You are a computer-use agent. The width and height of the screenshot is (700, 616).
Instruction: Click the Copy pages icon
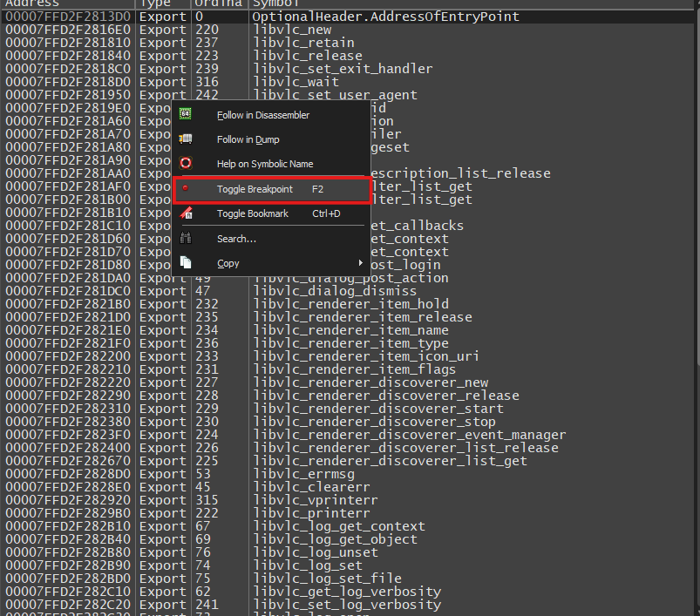pos(186,263)
